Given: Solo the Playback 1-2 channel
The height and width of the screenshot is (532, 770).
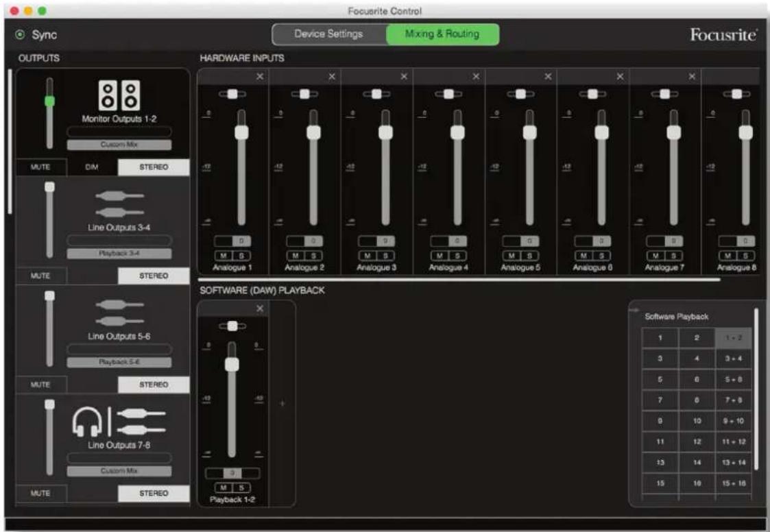Looking at the screenshot, I should pyautogui.click(x=241, y=488).
